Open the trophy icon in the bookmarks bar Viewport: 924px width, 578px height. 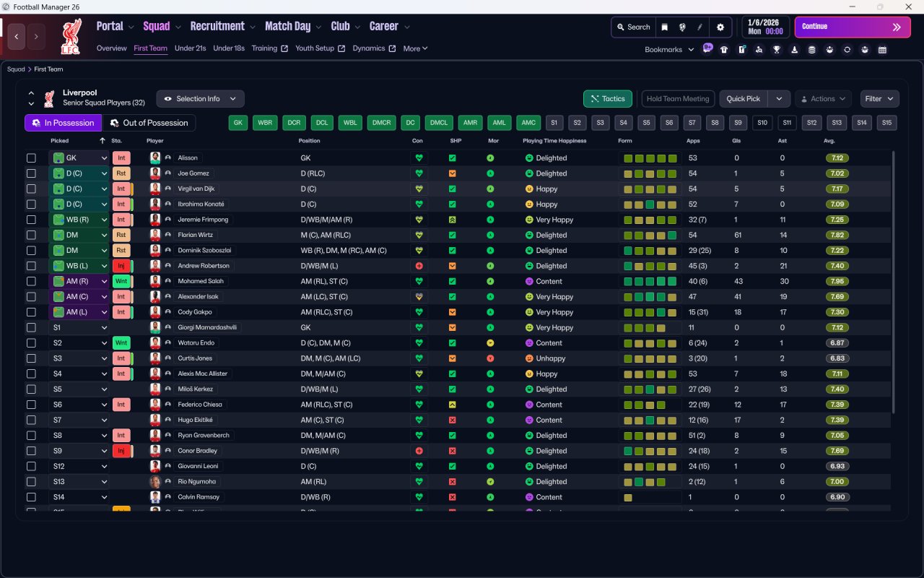point(777,50)
